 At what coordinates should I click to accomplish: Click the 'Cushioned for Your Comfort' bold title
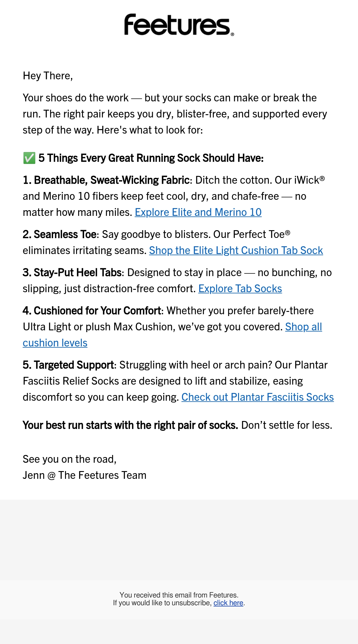click(97, 311)
